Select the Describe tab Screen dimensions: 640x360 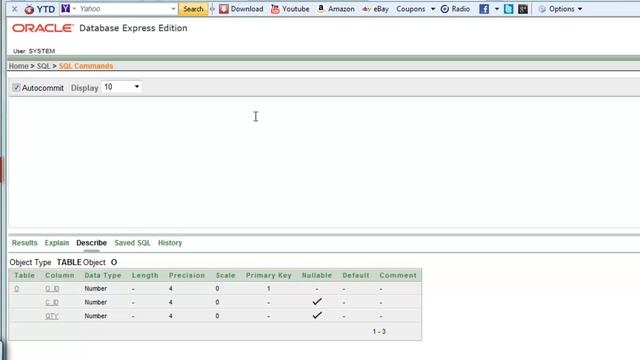click(91, 243)
